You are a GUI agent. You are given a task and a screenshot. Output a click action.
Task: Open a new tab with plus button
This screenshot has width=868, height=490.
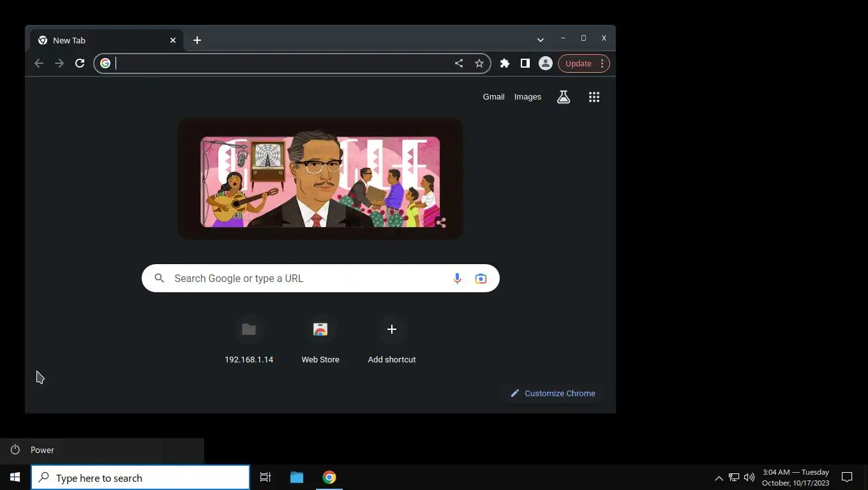(x=197, y=40)
